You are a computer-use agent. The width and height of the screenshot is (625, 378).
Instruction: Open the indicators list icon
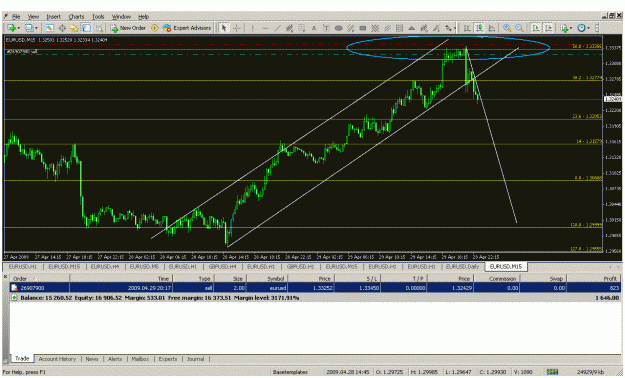564,28
